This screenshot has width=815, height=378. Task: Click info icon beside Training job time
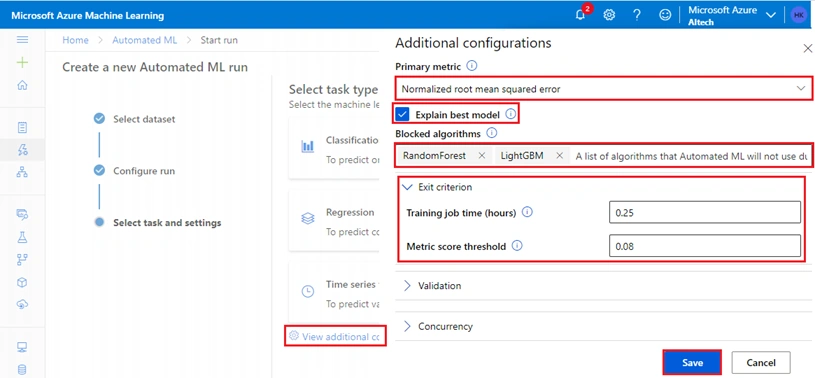click(x=527, y=212)
